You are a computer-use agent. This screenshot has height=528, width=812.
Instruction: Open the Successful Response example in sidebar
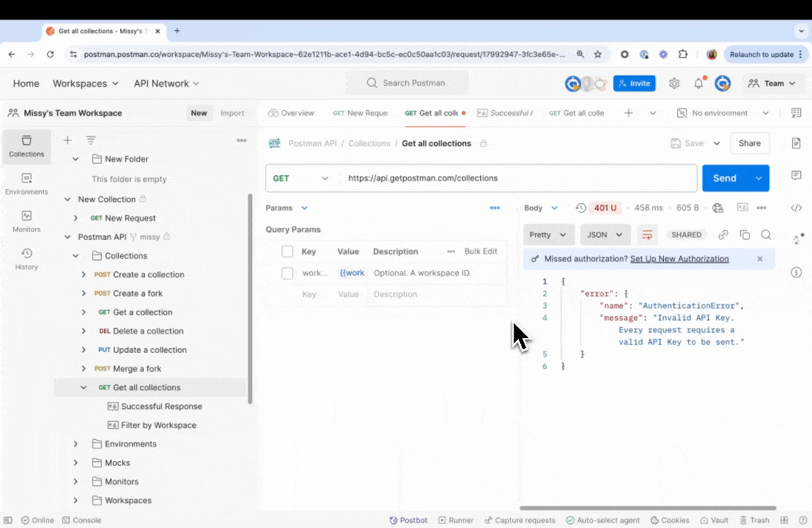pos(161,407)
